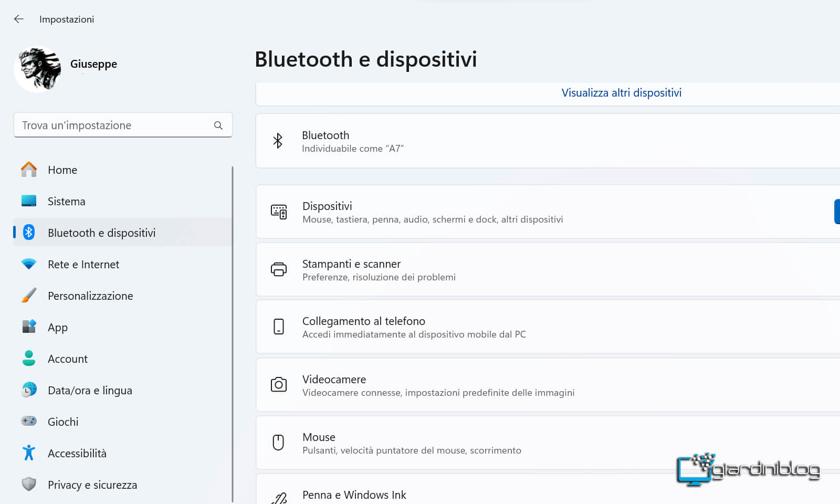Click the 'Bluetooth e dispositivi' page heading
840x504 pixels.
[x=366, y=59]
